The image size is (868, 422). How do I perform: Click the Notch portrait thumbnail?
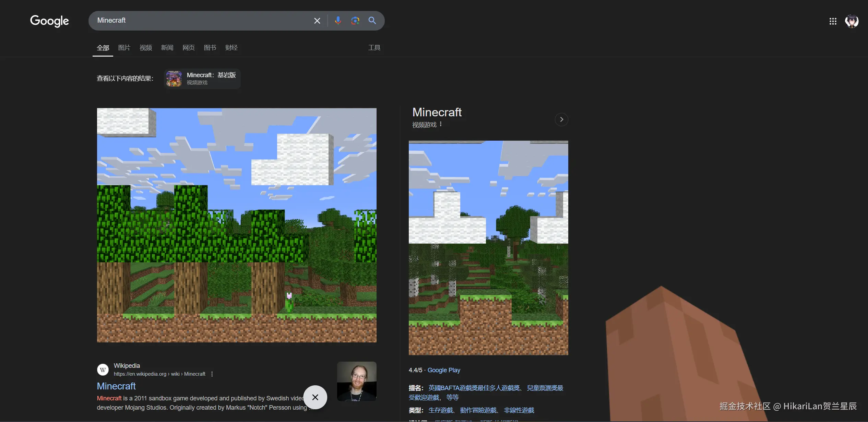click(x=356, y=381)
